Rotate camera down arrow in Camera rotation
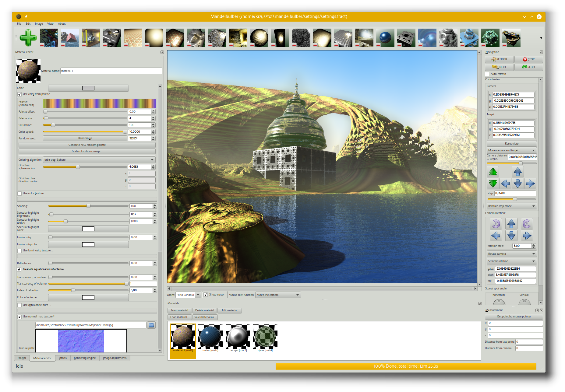The height and width of the screenshot is (392, 565). pos(511,236)
